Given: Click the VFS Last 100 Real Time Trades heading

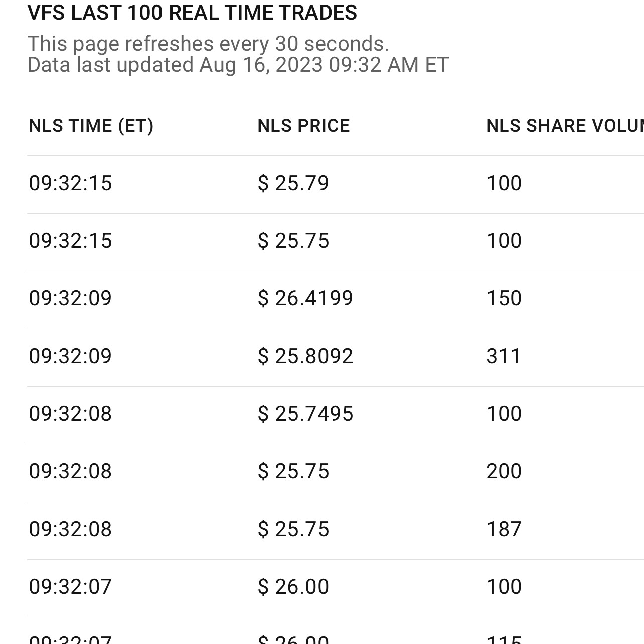Looking at the screenshot, I should click(x=192, y=13).
